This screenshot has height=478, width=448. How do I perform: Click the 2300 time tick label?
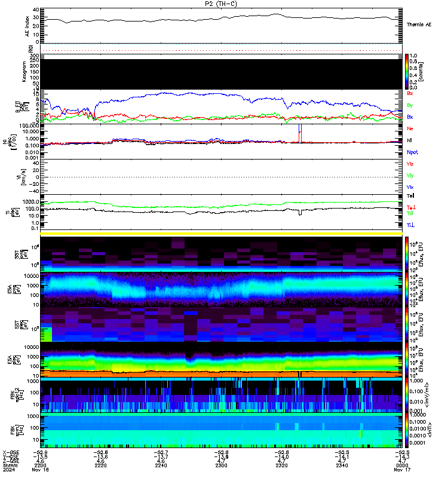[221, 465]
